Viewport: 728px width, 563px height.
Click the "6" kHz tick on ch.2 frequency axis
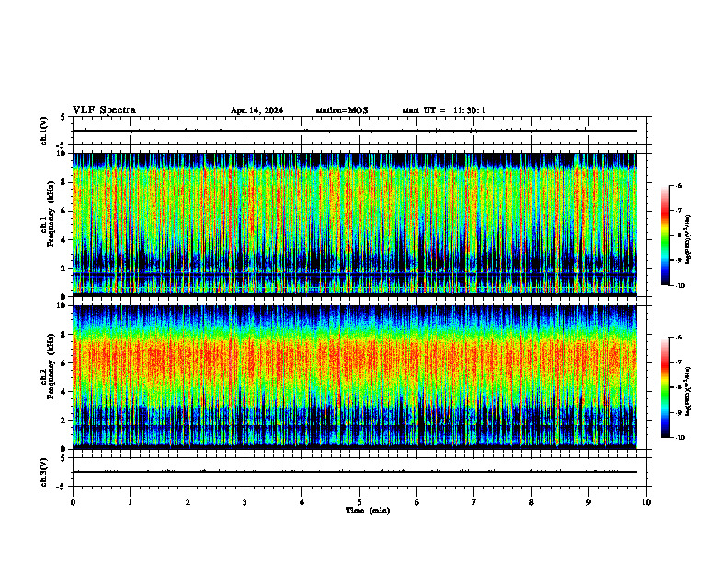point(64,363)
